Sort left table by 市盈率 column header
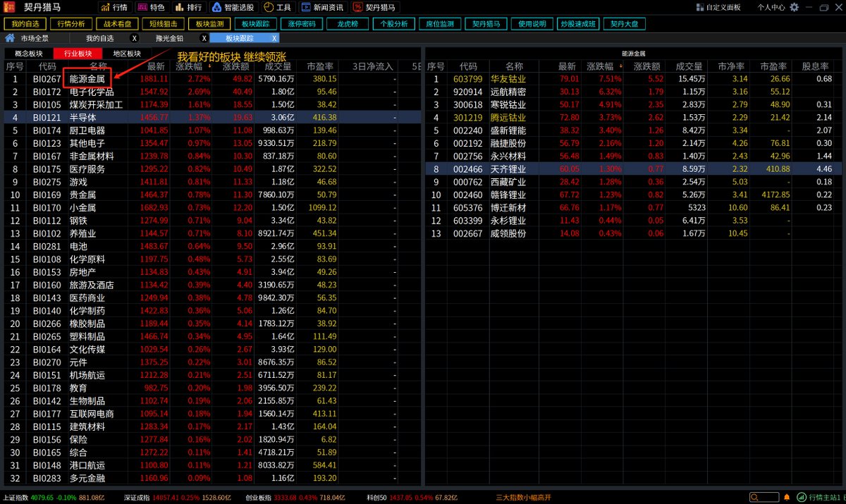 (321, 66)
